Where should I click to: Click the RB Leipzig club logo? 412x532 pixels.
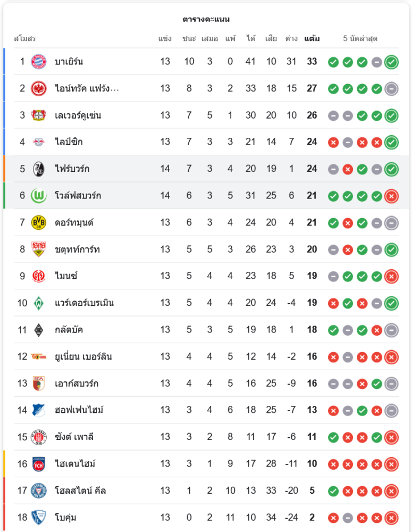tap(39, 142)
